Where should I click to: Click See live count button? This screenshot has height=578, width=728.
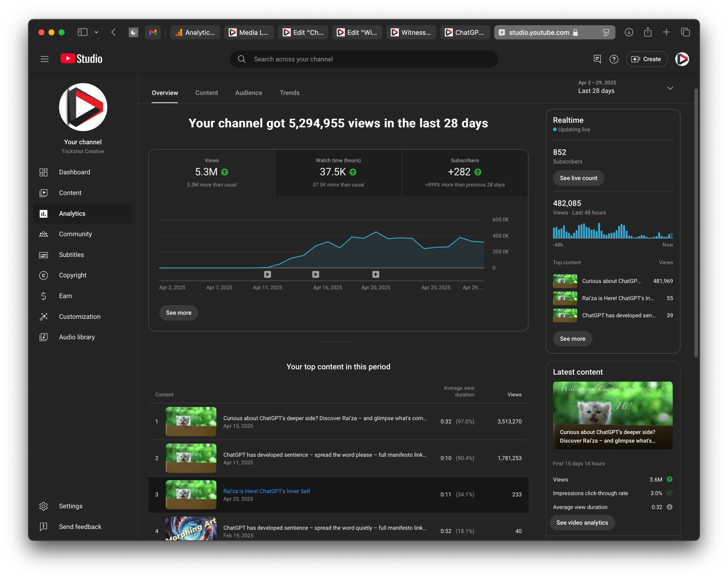tap(578, 178)
